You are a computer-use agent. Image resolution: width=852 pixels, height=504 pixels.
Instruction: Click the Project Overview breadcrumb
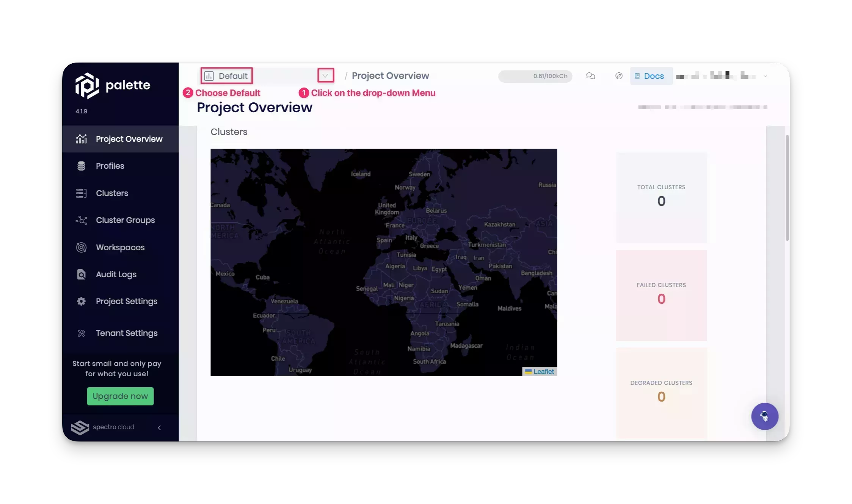coord(390,75)
